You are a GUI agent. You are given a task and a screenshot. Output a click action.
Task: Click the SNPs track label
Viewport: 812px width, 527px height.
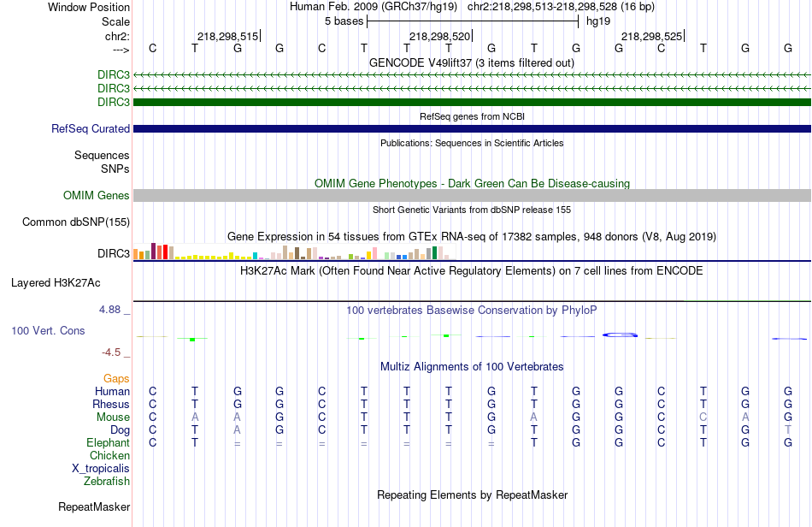tap(115, 169)
